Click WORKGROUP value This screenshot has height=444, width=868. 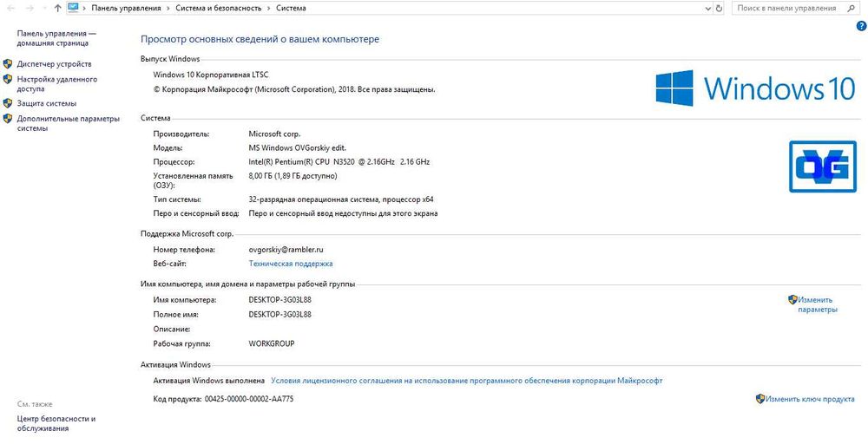[x=272, y=344]
